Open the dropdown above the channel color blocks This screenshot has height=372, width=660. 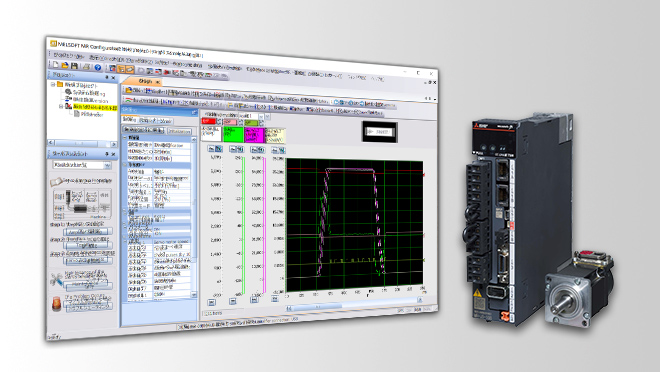click(x=261, y=117)
